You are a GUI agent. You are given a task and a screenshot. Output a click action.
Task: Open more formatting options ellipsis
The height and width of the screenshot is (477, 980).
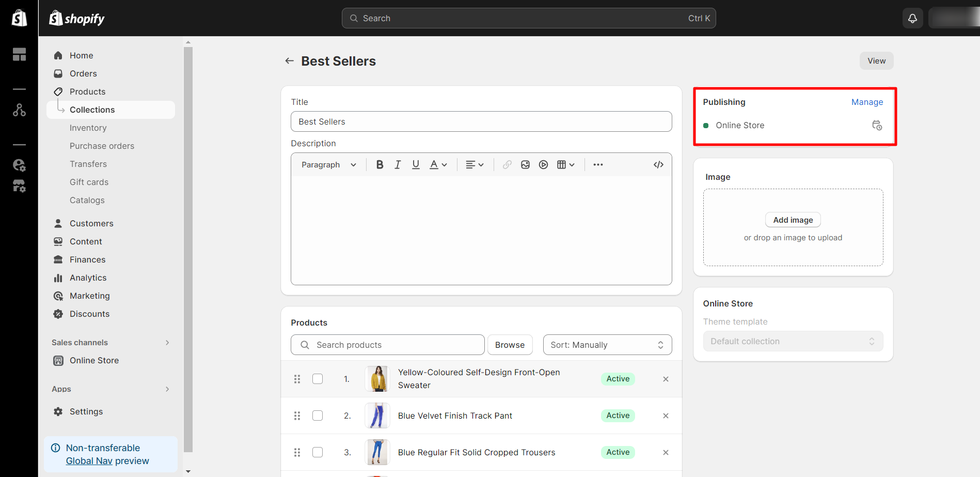click(x=598, y=164)
